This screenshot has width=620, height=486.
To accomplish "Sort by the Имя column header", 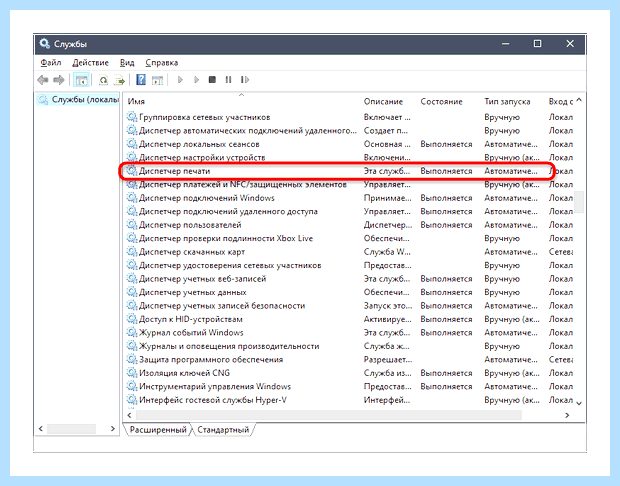I will (x=136, y=102).
